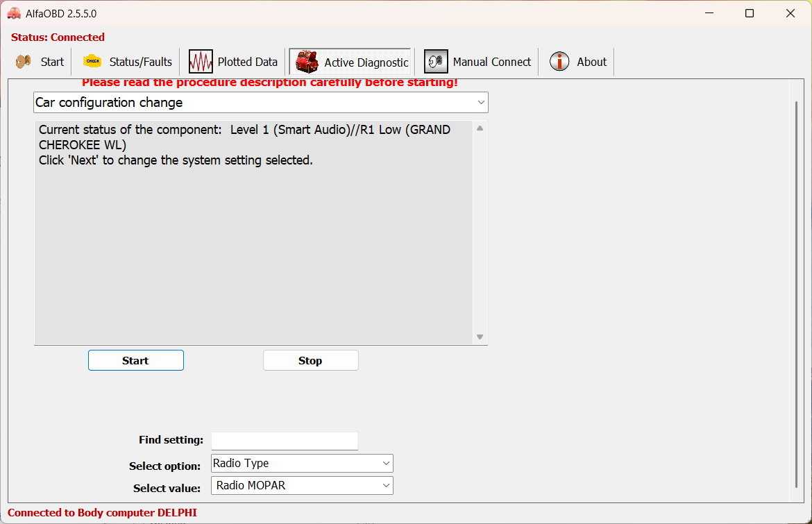Click the Status/Faults check engine icon

tap(92, 62)
